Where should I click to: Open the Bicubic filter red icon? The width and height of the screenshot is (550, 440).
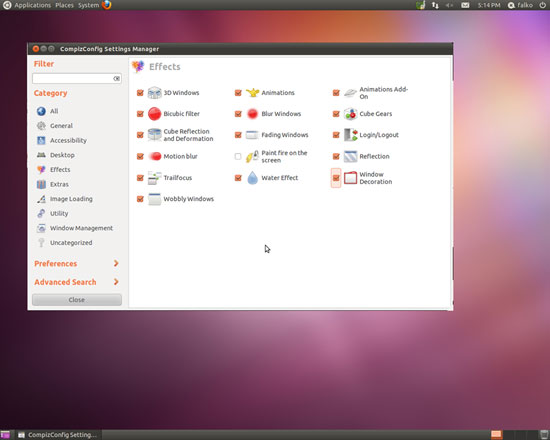[154, 114]
